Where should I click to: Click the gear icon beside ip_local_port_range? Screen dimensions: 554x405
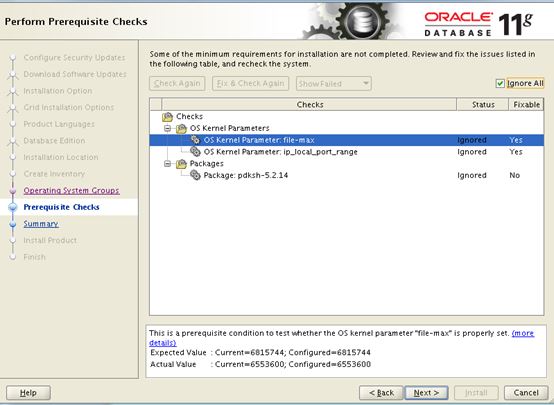click(x=195, y=152)
